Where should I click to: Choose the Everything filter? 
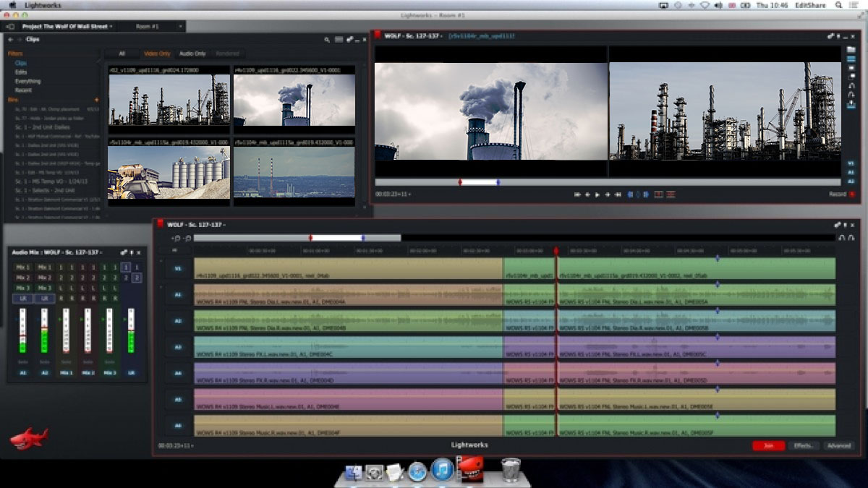click(28, 81)
